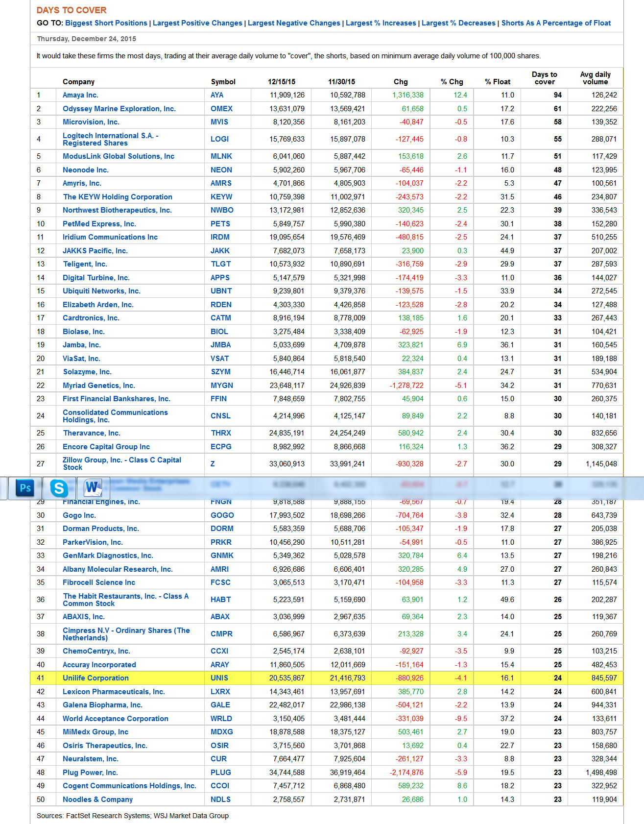Open Lexicon Pharmaceuticals, Inc. link
This screenshot has width=644, height=824.
pyautogui.click(x=114, y=692)
